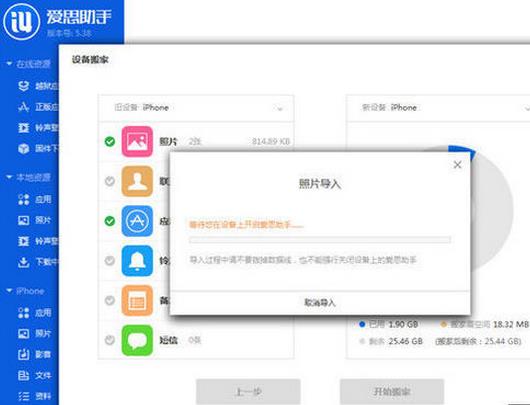Viewport: 530px width, 405px height.
Task: Collapse the iPhone sidebar section
Action: (x=9, y=290)
